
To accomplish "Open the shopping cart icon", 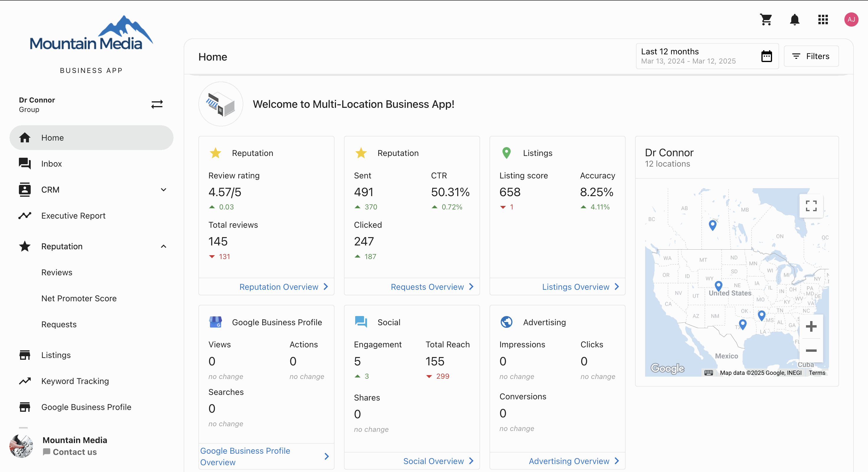I will point(766,19).
